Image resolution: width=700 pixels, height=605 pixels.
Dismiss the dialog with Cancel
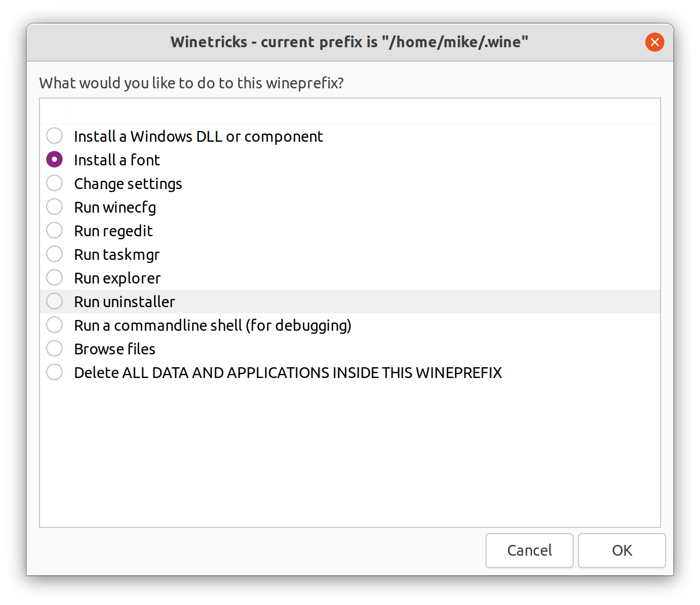[530, 551]
